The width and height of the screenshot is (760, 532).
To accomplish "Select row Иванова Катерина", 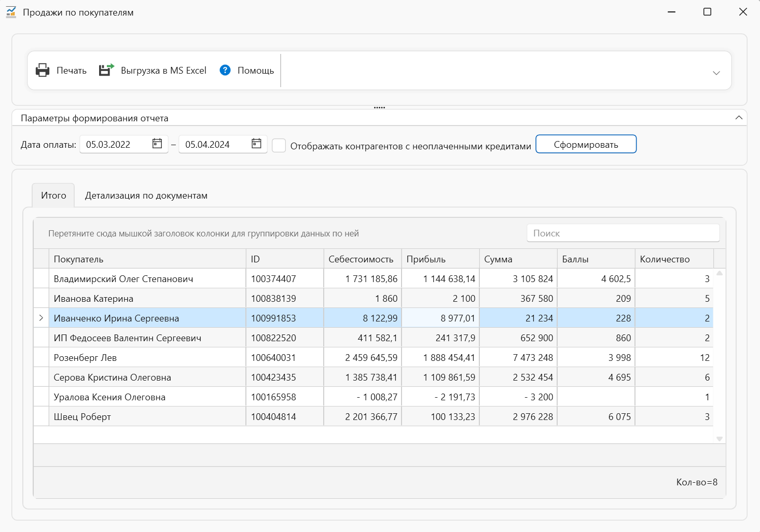I will [374, 298].
